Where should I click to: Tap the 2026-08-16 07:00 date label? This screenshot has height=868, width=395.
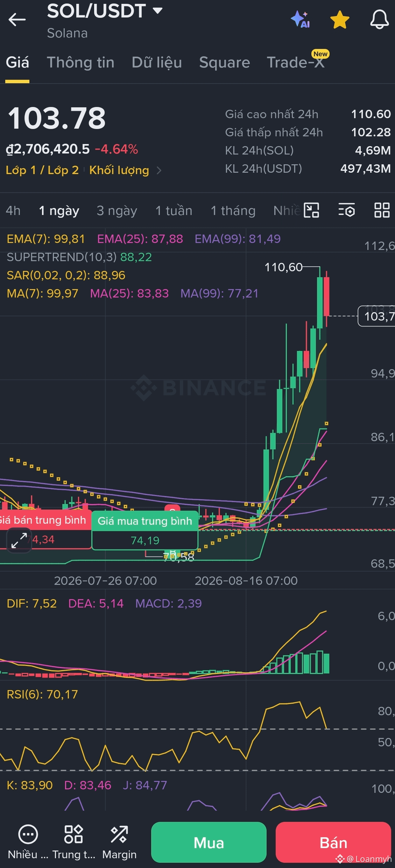(246, 581)
